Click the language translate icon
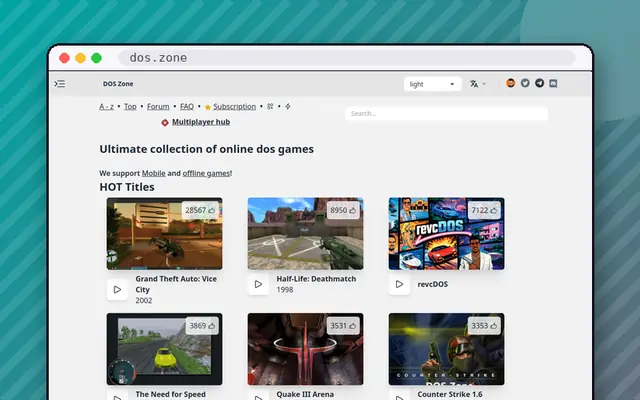This screenshot has height=400, width=640. (x=474, y=84)
